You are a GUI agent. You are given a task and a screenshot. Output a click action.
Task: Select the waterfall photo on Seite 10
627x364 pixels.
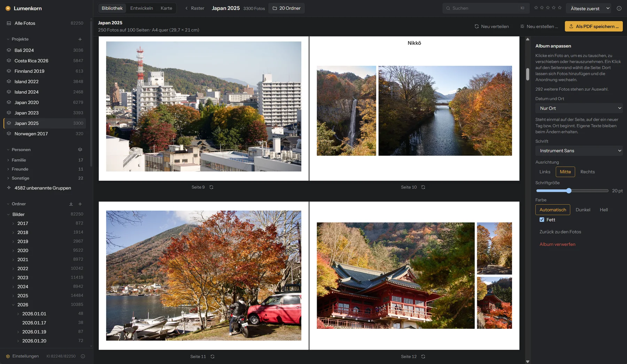346,111
